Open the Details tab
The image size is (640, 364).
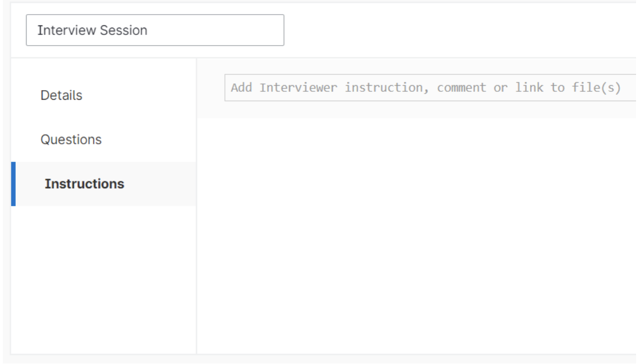pos(61,95)
